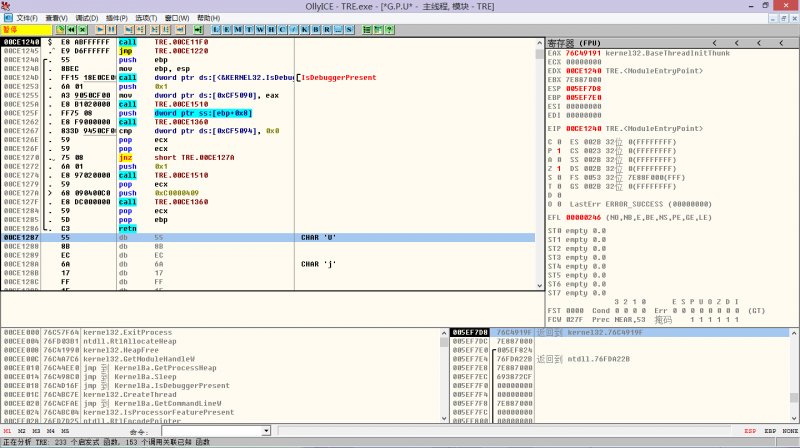Viewport: 800px width, 448px height.
Task: Select the disassembly row at address 00CE1240
Action: tap(268, 42)
